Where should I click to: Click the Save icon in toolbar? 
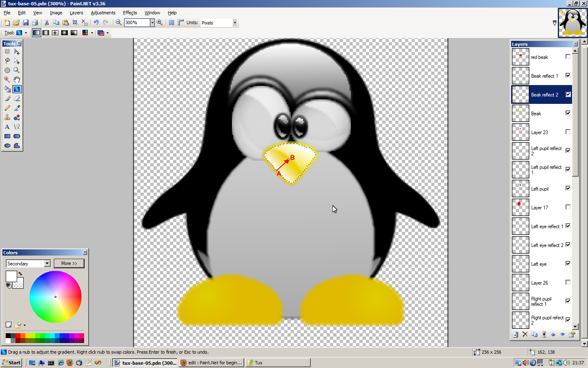(26, 22)
